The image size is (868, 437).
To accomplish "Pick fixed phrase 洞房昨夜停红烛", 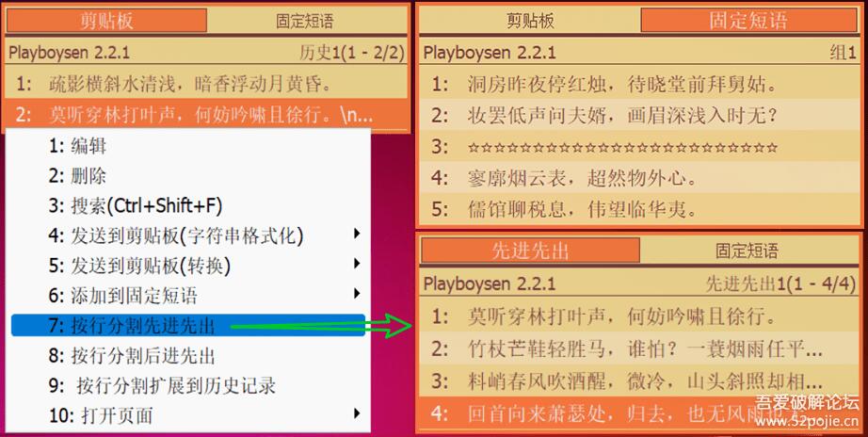I will (x=621, y=85).
